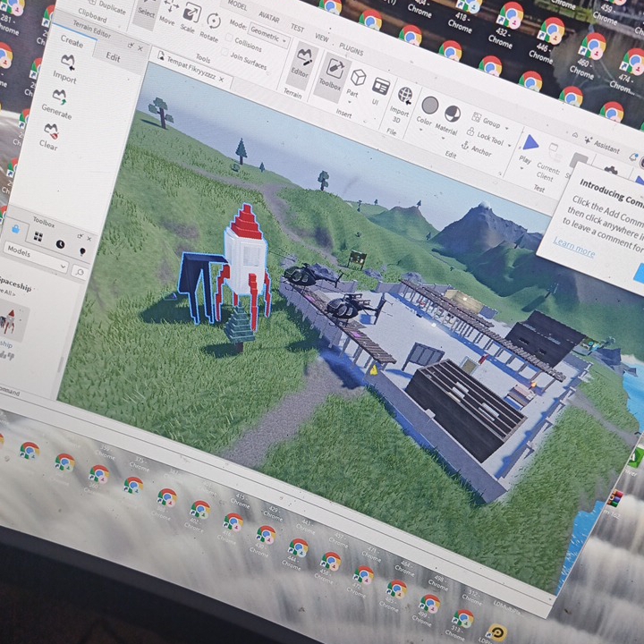Toggle Anchor on selected part
This screenshot has height=644, width=644.
click(x=476, y=148)
